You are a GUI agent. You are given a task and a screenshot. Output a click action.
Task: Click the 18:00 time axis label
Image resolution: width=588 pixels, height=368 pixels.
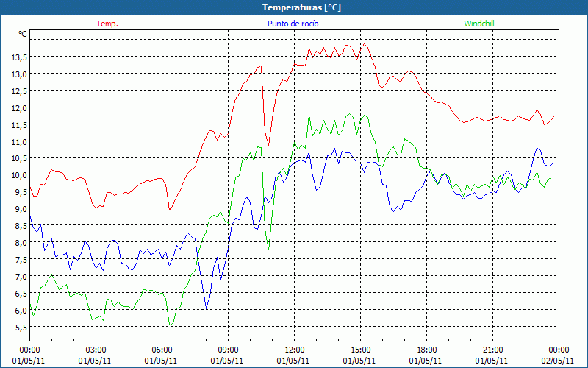pyautogui.click(x=426, y=350)
